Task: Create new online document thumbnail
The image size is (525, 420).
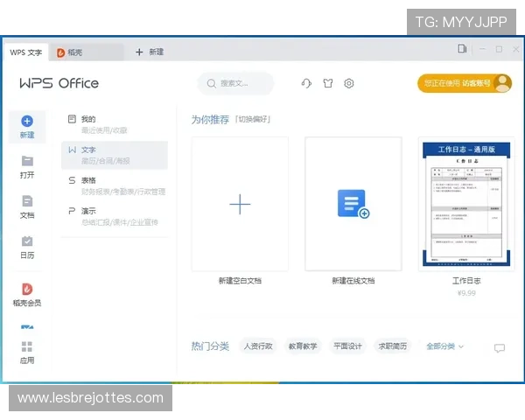Action: [x=353, y=204]
